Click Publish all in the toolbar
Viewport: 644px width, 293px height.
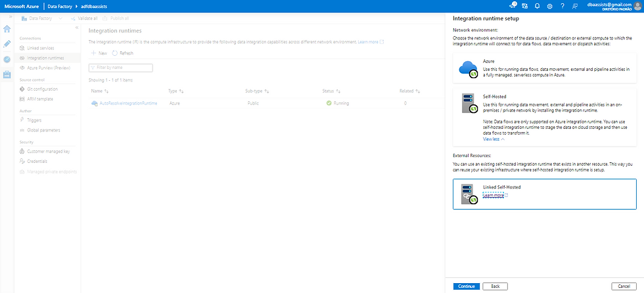point(116,18)
